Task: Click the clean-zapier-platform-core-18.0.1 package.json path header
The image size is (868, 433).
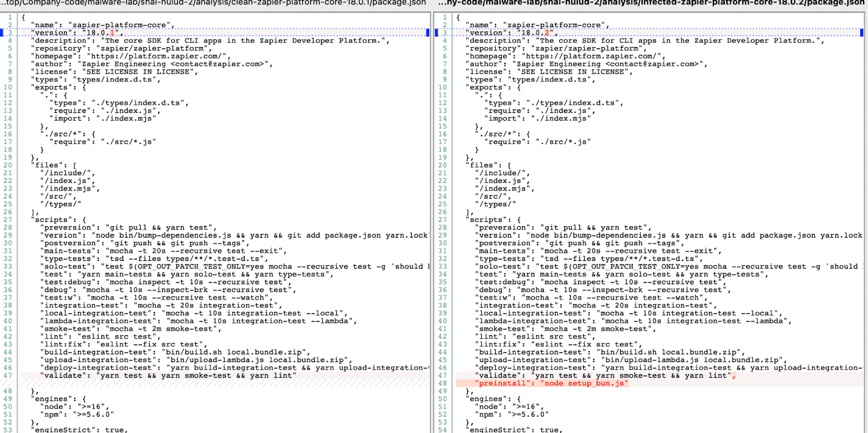Action: click(x=213, y=3)
